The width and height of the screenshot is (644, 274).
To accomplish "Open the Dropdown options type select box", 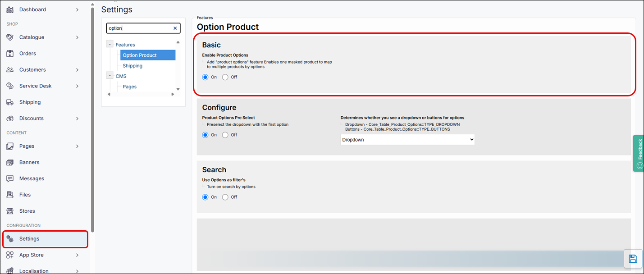I will tap(407, 140).
